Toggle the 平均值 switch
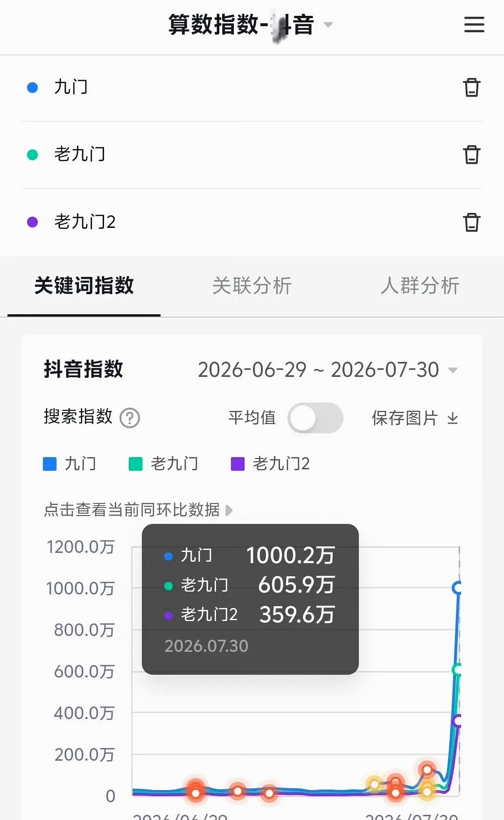Screen dimensions: 504x820 pos(315,418)
